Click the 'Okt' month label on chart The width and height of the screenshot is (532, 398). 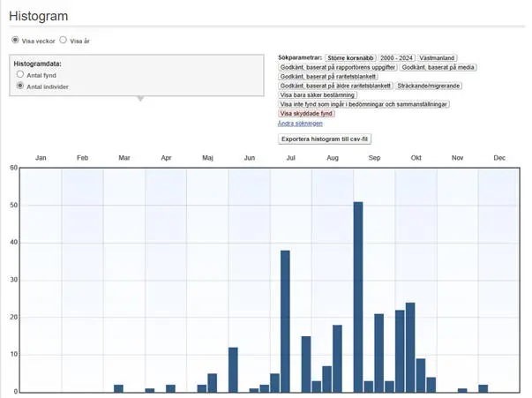(x=416, y=158)
